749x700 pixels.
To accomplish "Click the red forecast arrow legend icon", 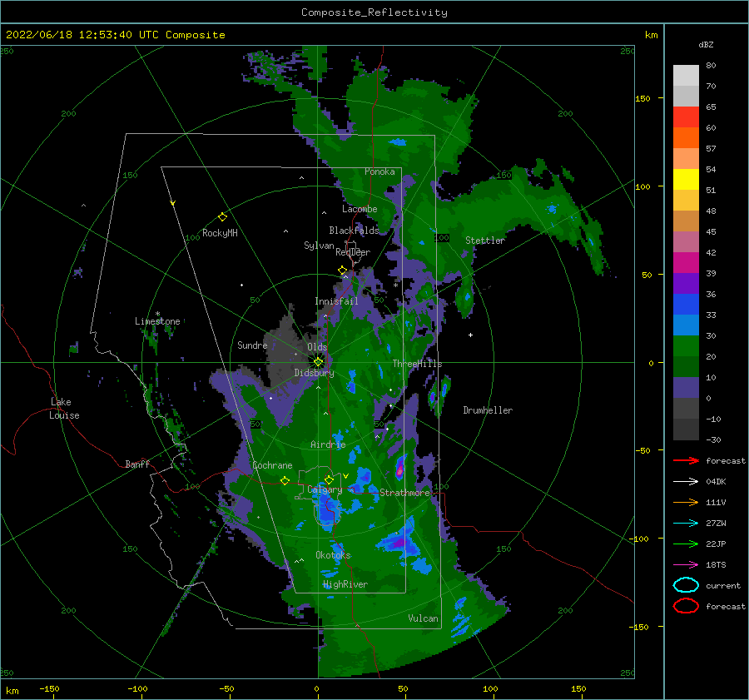I will (x=686, y=460).
